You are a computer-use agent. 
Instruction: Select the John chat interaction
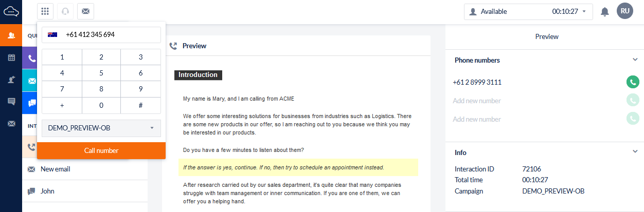click(47, 191)
